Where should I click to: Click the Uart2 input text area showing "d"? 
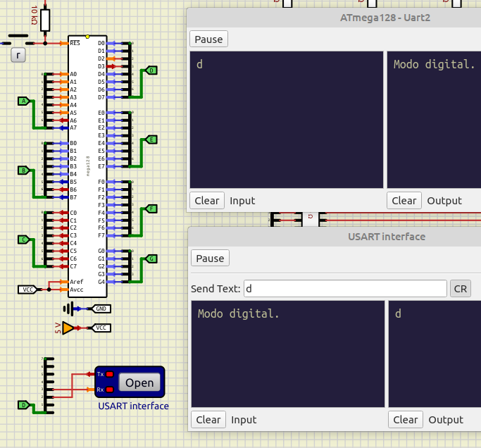pyautogui.click(x=286, y=120)
